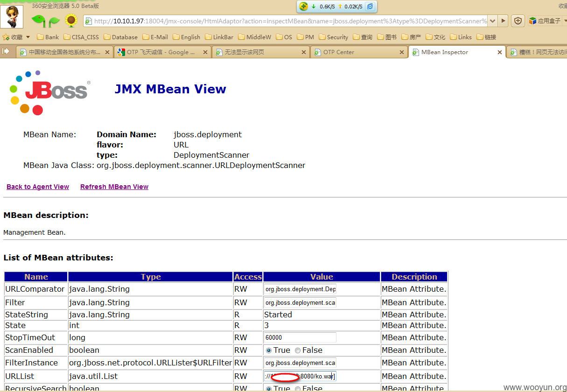Close the OTP Center tab
This screenshot has height=392, width=567.
coord(402,52)
